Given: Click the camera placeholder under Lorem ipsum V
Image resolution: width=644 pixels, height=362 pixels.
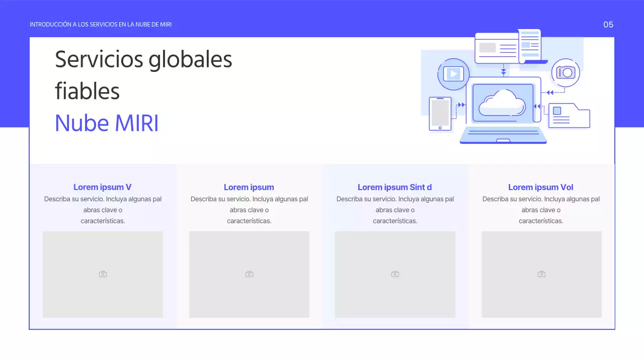Looking at the screenshot, I should point(103,274).
